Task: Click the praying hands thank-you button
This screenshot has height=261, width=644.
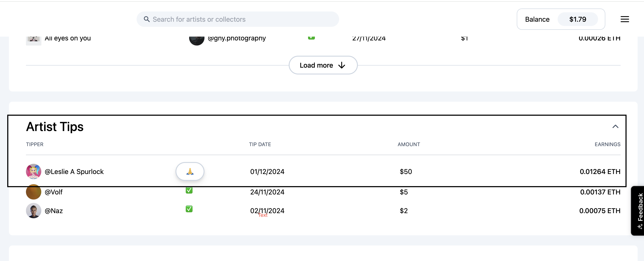Action: [x=190, y=171]
